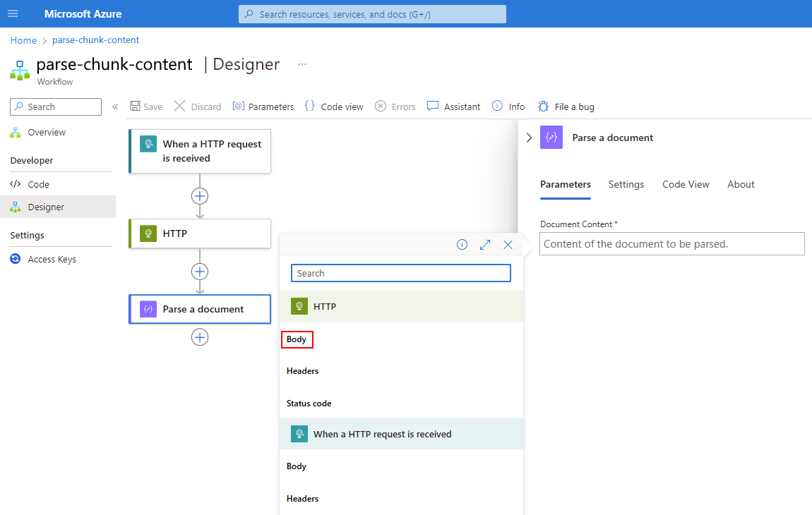Switch to the Settings tab
812x515 pixels.
point(626,184)
